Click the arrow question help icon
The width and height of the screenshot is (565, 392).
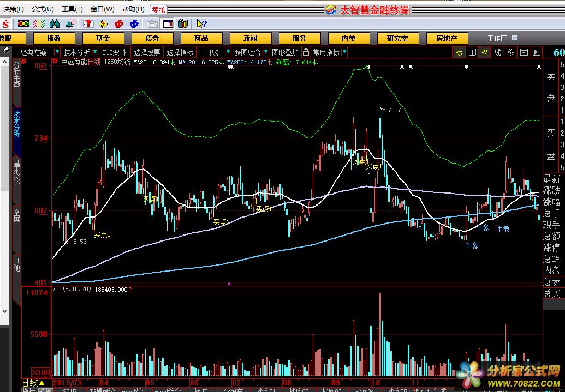coord(201,24)
